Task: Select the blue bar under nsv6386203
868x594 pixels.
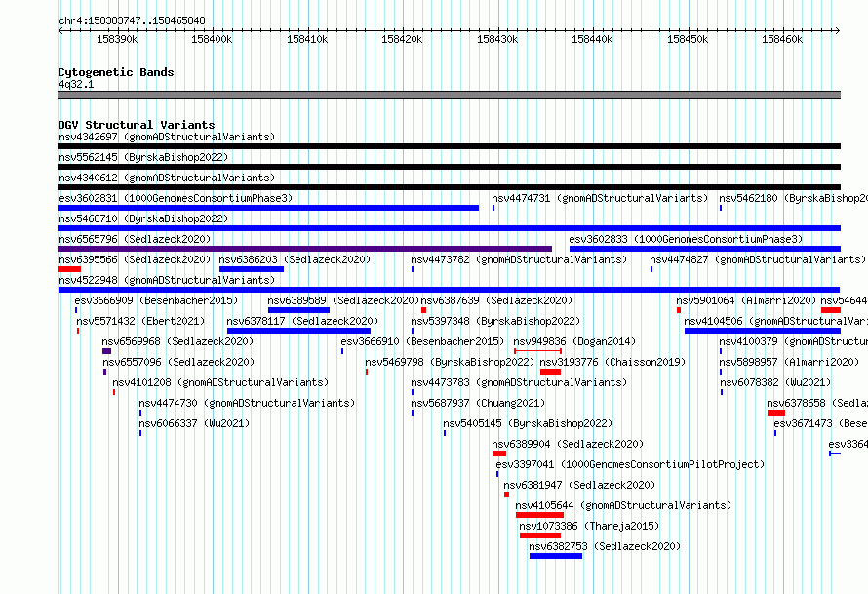Action: pyautogui.click(x=252, y=269)
